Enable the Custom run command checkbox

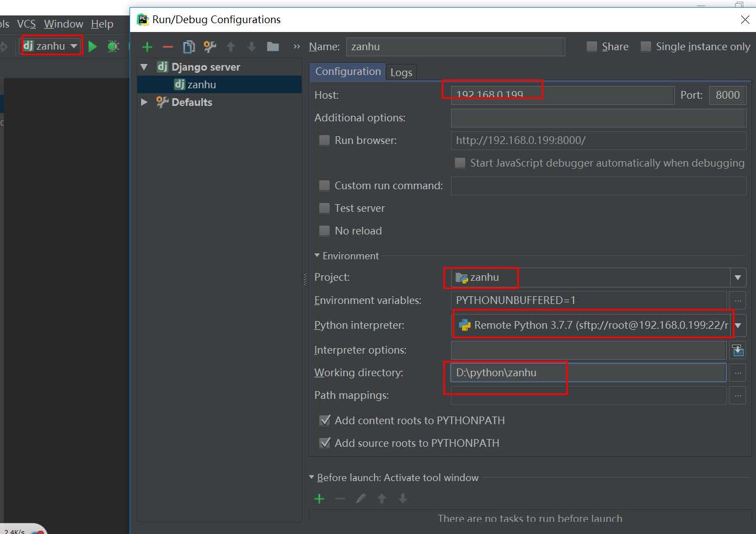pos(325,185)
